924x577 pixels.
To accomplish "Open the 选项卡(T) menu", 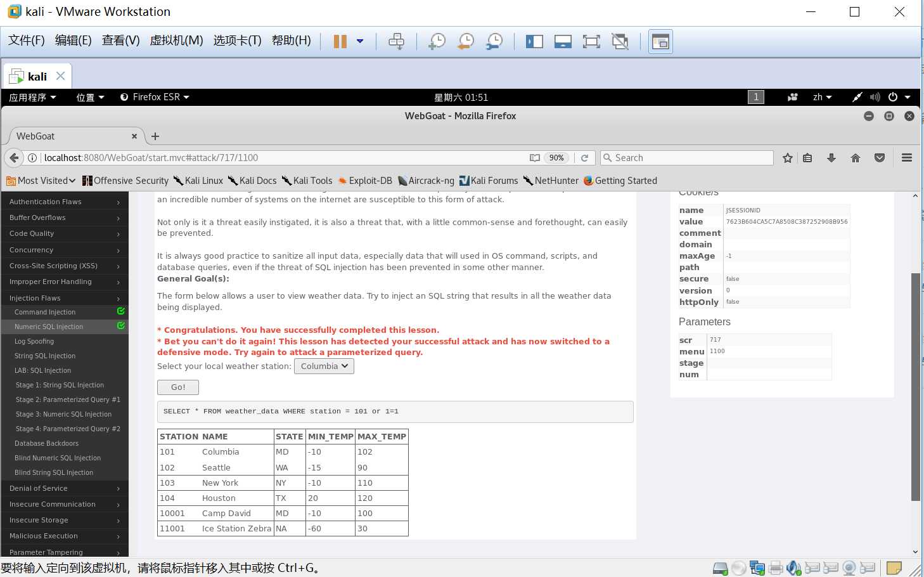I will 238,41.
